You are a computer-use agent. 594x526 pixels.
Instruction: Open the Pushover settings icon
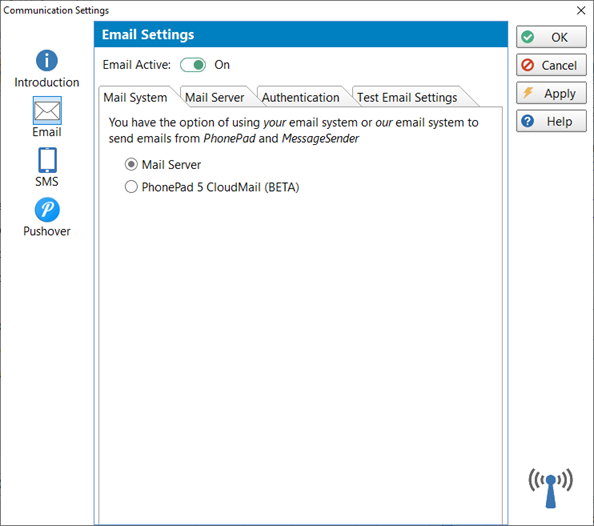(47, 210)
